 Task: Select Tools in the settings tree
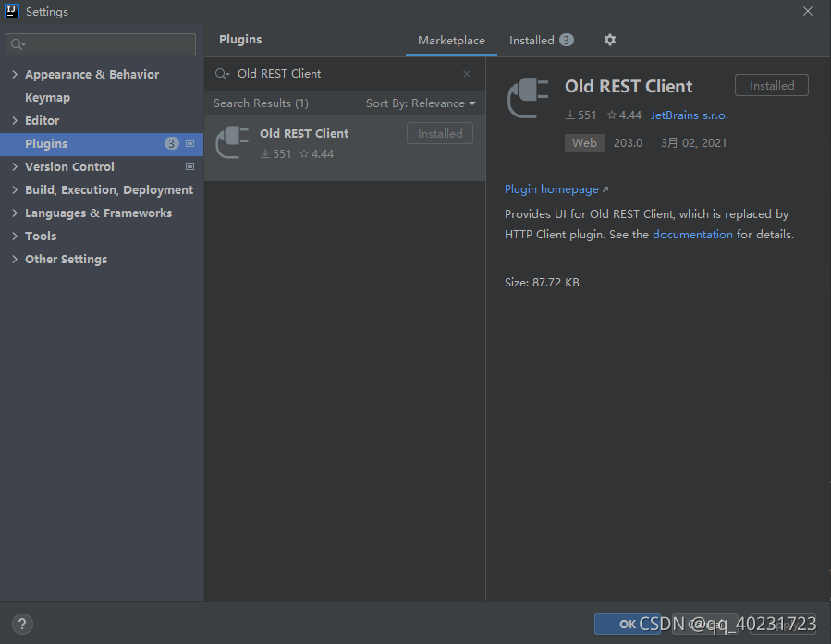pyautogui.click(x=41, y=237)
